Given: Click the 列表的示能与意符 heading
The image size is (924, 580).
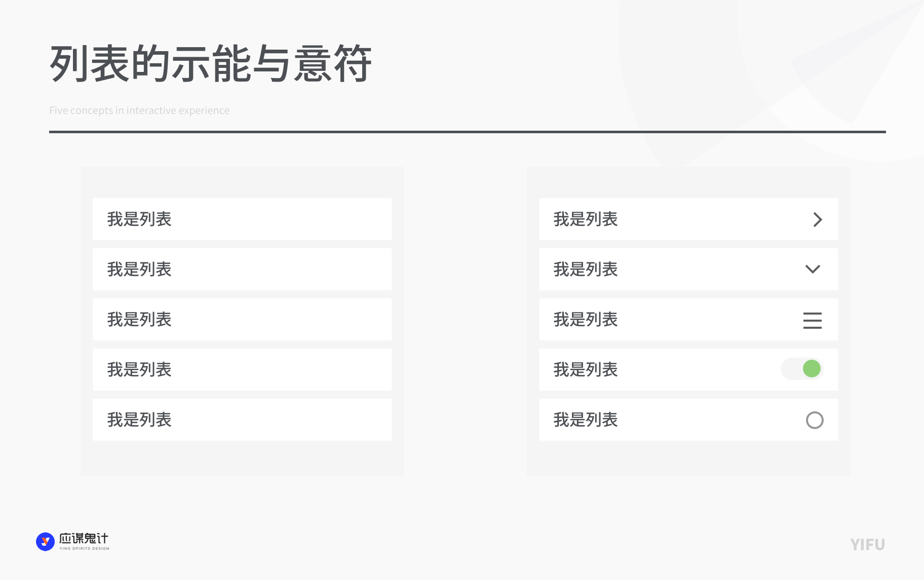Looking at the screenshot, I should 211,64.
